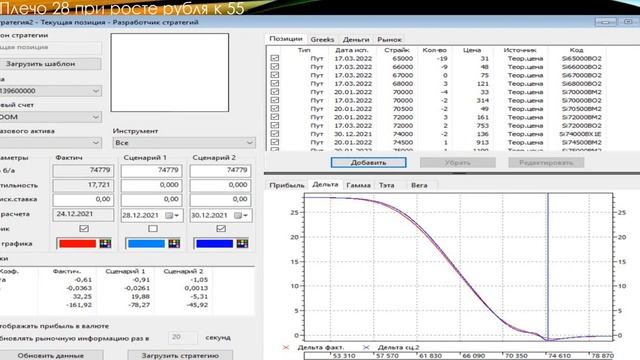Pick the dark blue Сценарий 2 color swatch
The width and height of the screenshot is (640, 360).
click(214, 244)
